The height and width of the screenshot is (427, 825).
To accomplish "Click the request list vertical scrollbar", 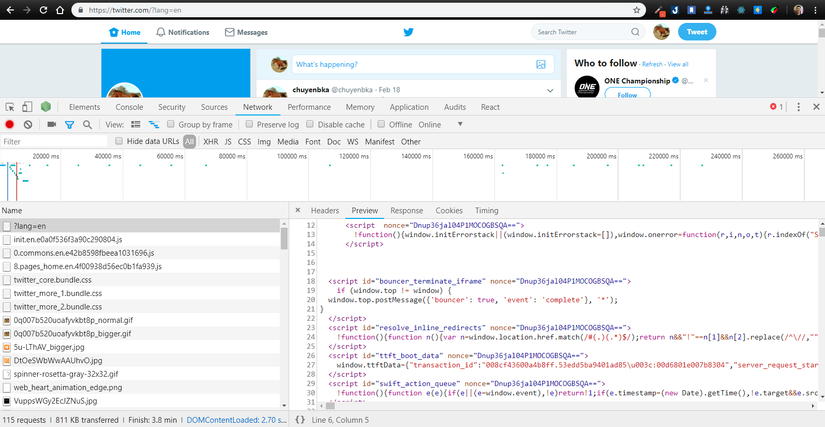I will [x=284, y=238].
